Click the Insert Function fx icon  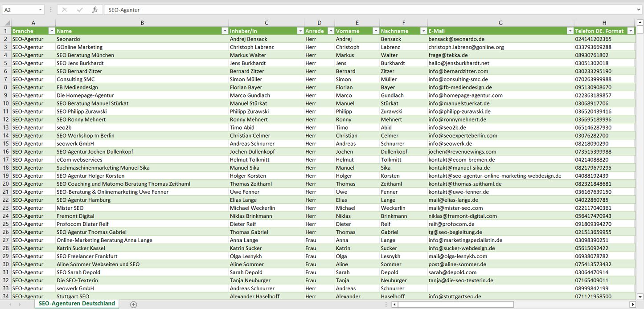coord(94,10)
